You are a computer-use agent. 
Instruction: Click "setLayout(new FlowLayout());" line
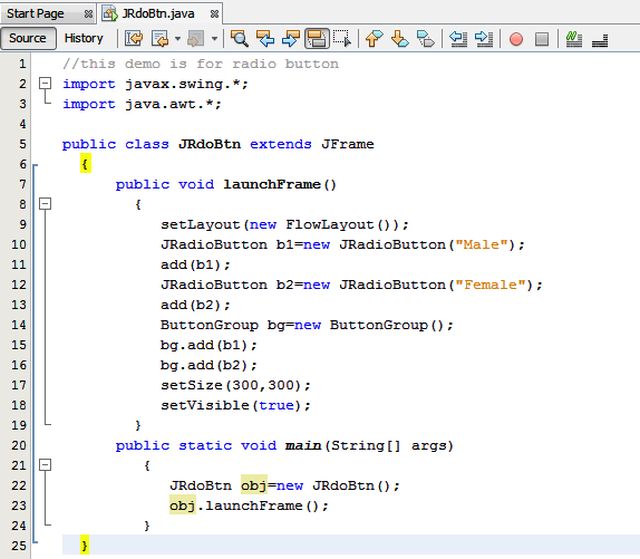(x=284, y=224)
